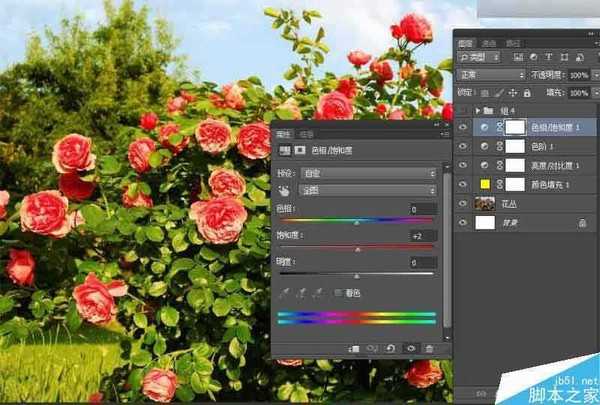
Task: Toggle adjustment layer visibility eye in Properties
Action: click(x=411, y=348)
